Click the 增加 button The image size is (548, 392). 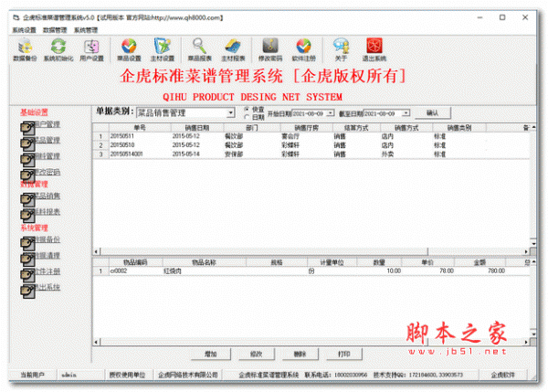[x=211, y=354]
